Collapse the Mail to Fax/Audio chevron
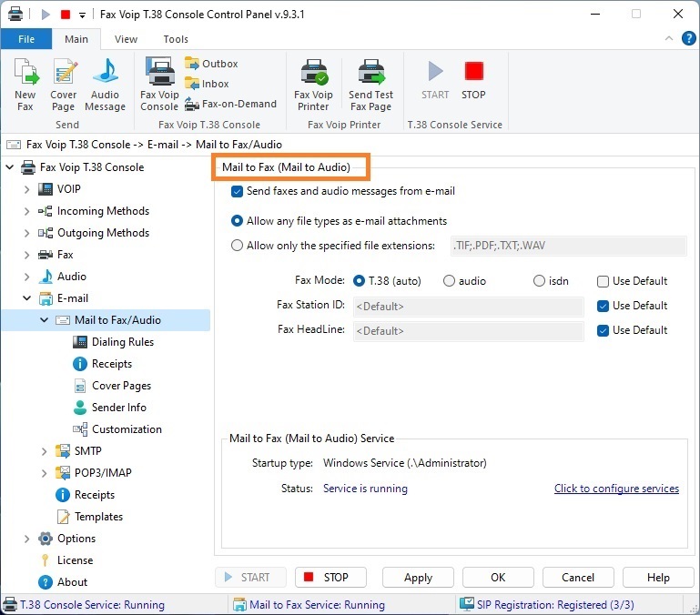The height and width of the screenshot is (615, 700). pyautogui.click(x=45, y=320)
